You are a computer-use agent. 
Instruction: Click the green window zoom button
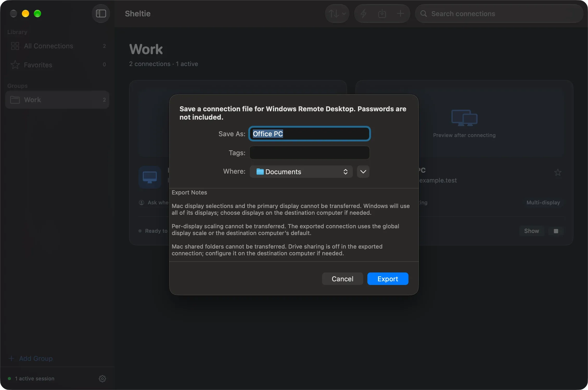point(37,14)
